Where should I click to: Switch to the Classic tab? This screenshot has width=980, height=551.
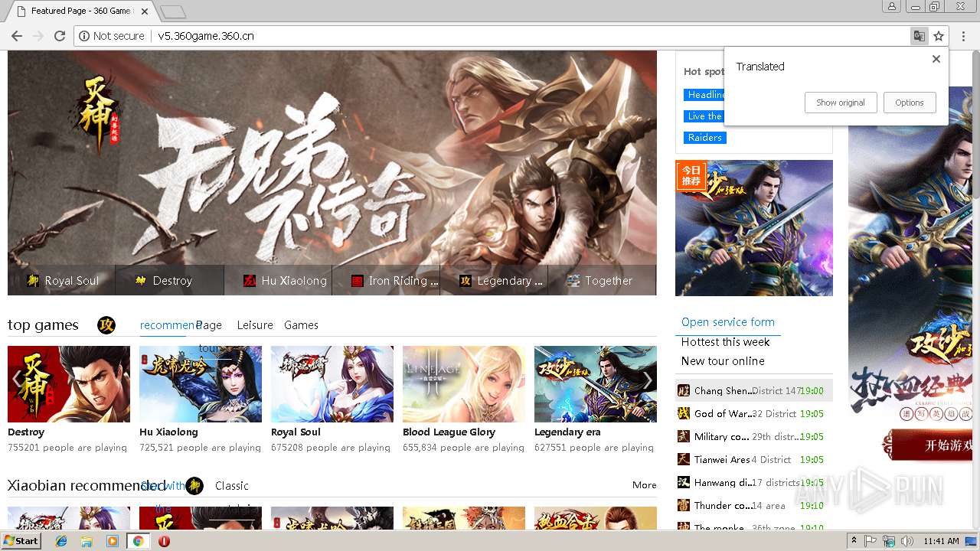[232, 486]
